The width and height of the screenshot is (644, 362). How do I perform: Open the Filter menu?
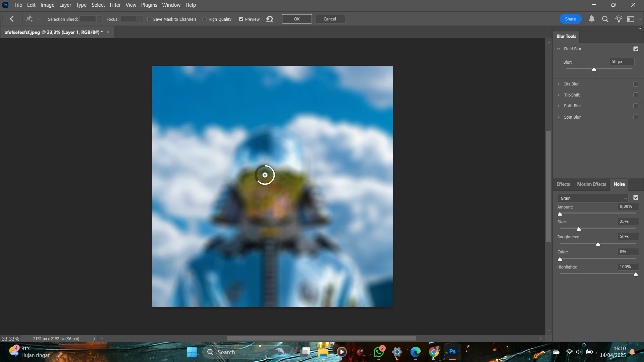[115, 5]
